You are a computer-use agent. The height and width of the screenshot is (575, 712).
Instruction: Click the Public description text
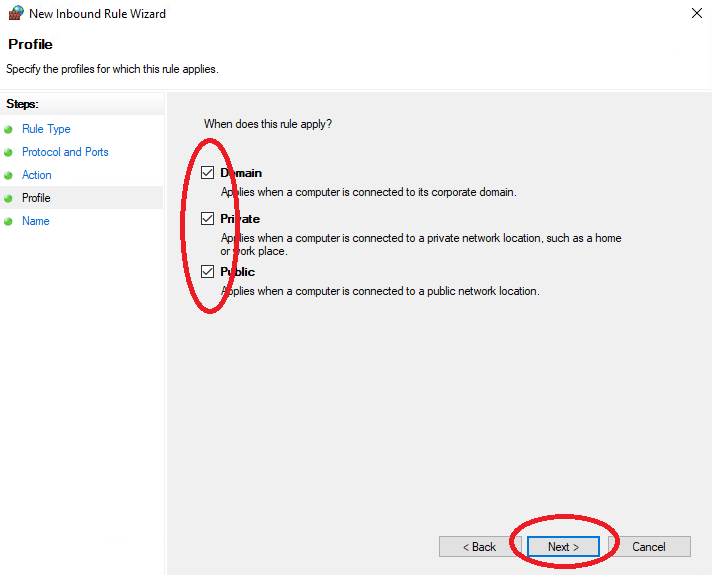click(380, 291)
